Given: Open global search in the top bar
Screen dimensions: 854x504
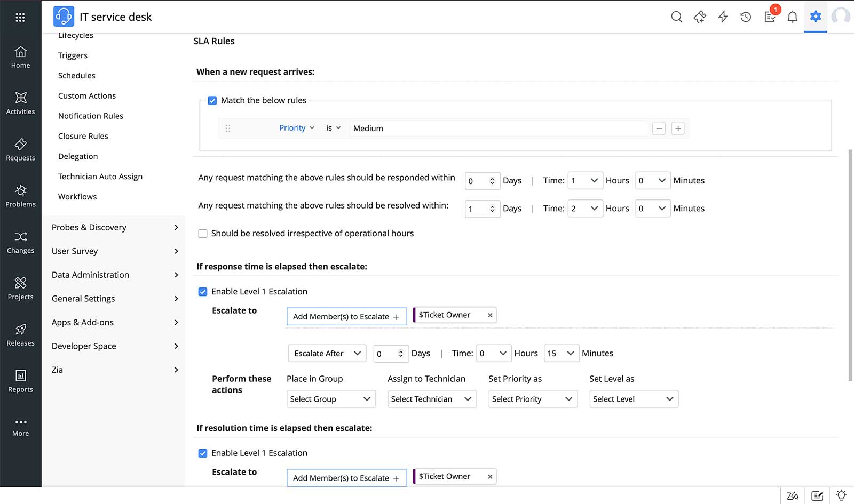Looking at the screenshot, I should pos(676,17).
